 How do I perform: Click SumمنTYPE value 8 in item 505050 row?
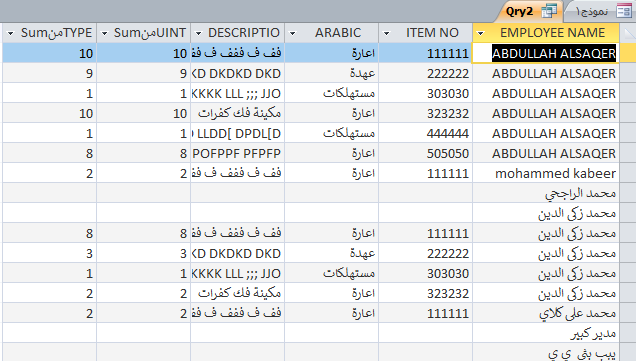tap(49, 153)
